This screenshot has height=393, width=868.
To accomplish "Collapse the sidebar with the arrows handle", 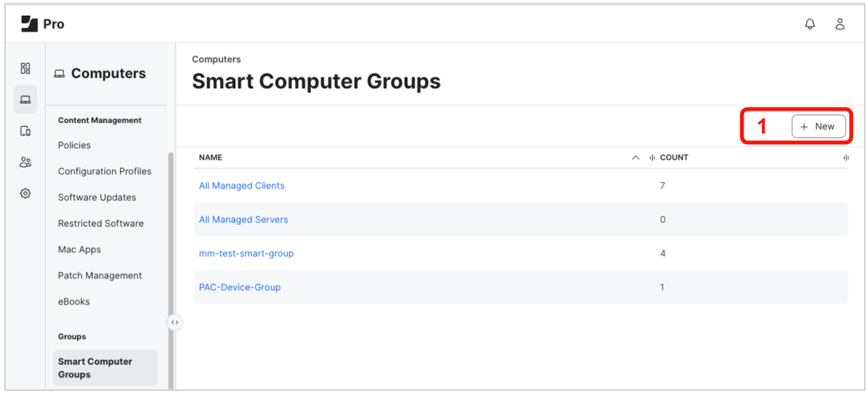I will click(175, 323).
